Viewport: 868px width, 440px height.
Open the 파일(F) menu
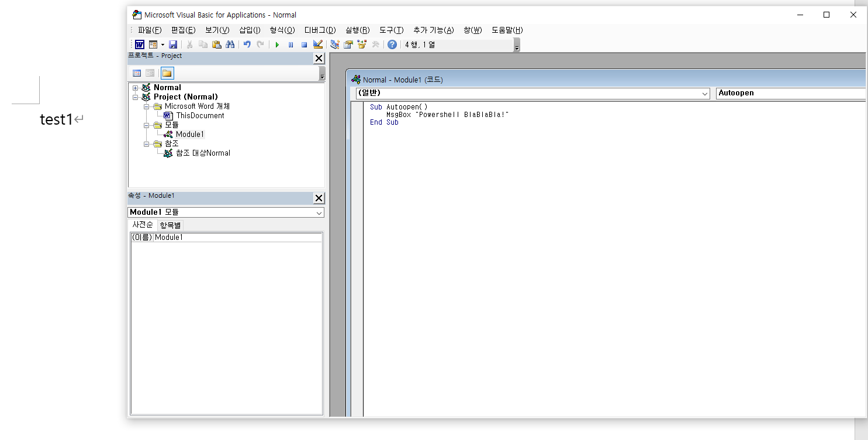[150, 30]
